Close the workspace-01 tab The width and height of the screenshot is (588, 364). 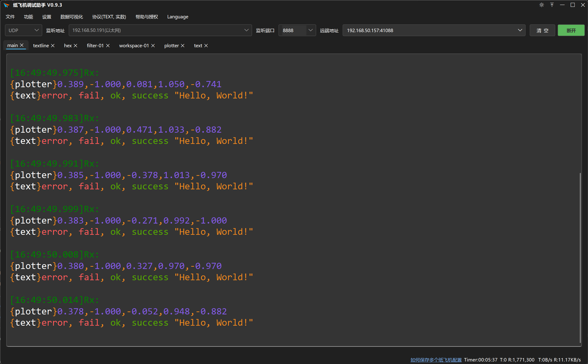tap(153, 45)
